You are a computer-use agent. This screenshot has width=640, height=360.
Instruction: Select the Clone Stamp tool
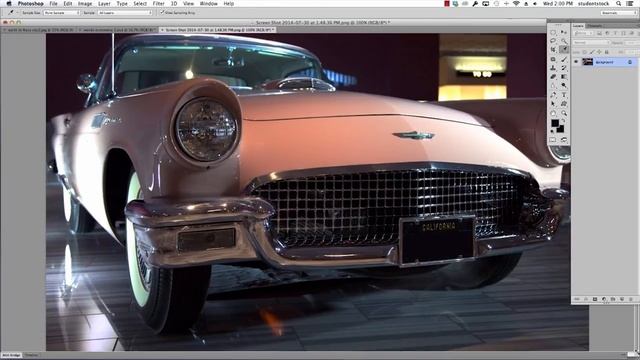[x=553, y=68]
